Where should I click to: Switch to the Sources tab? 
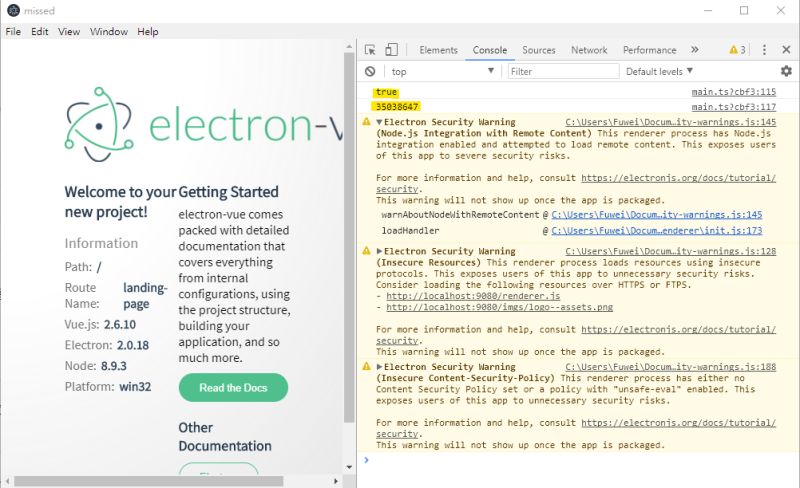pos(539,50)
